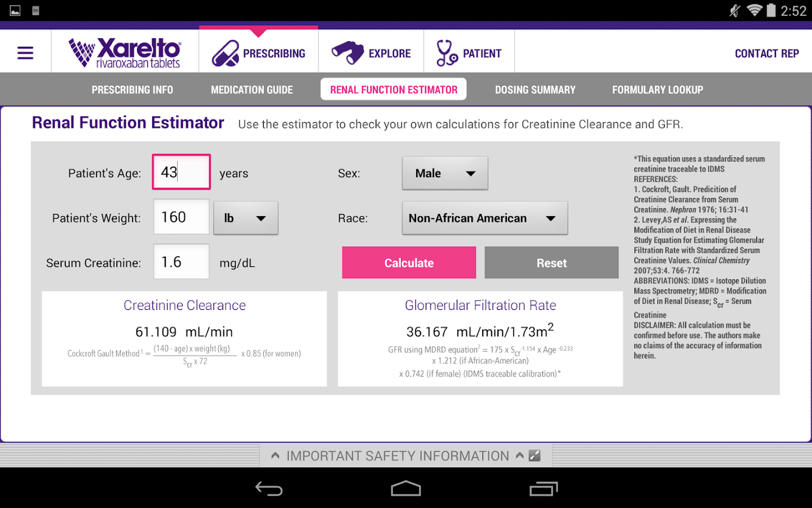Tap the GFR using MDRD equation text

(480, 361)
